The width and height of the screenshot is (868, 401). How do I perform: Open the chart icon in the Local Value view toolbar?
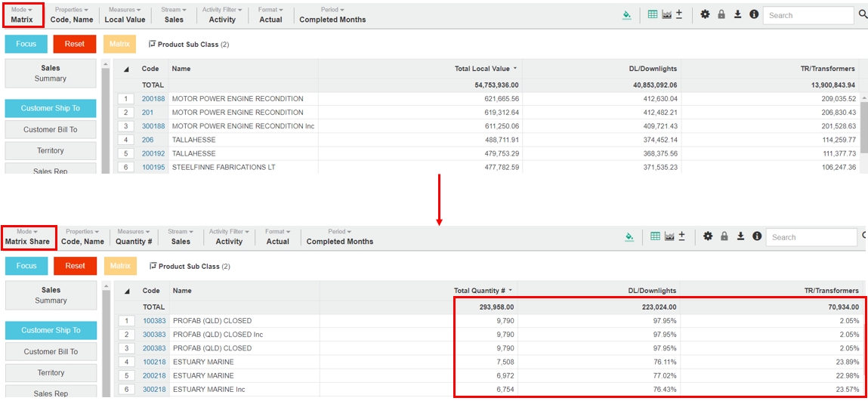pyautogui.click(x=666, y=14)
